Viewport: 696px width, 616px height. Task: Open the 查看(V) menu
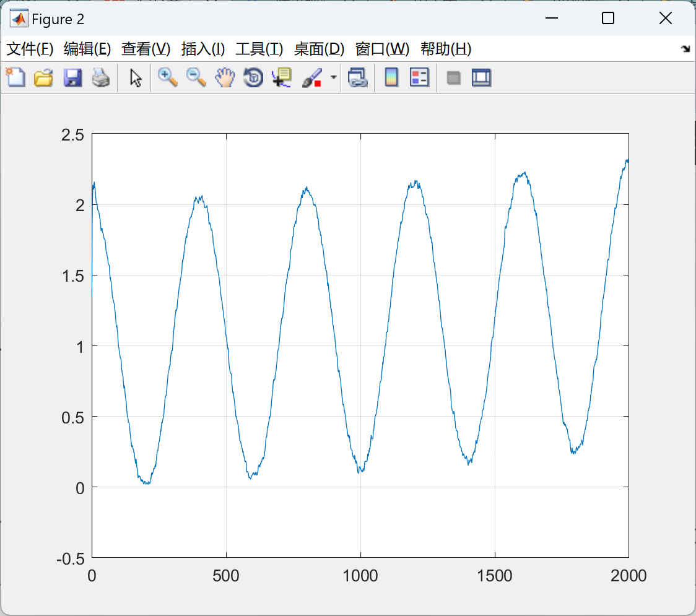click(146, 49)
